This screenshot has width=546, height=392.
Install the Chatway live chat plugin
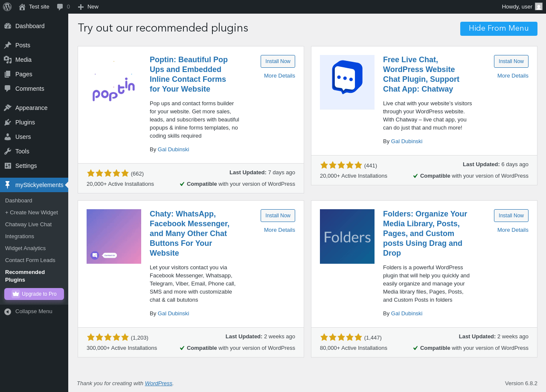[x=511, y=61]
